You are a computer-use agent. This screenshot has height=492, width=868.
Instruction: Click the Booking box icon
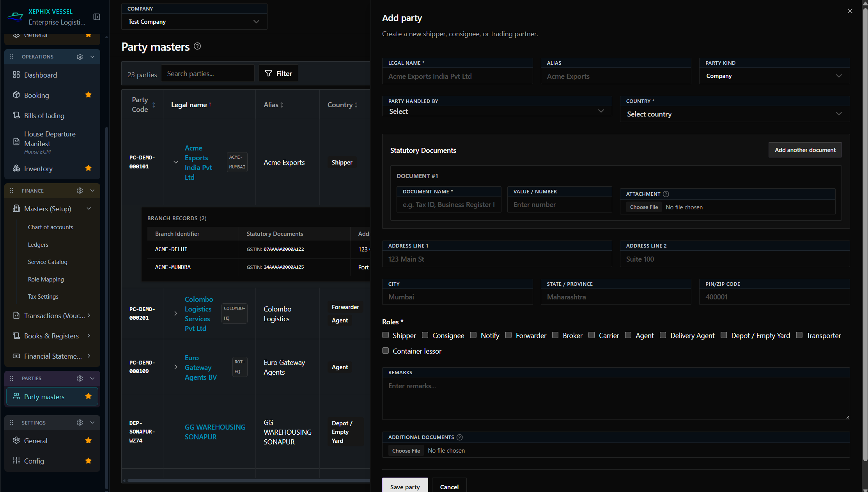click(16, 95)
